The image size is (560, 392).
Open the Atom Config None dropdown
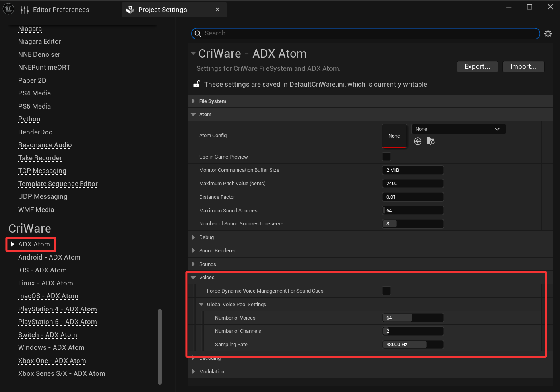(459, 129)
